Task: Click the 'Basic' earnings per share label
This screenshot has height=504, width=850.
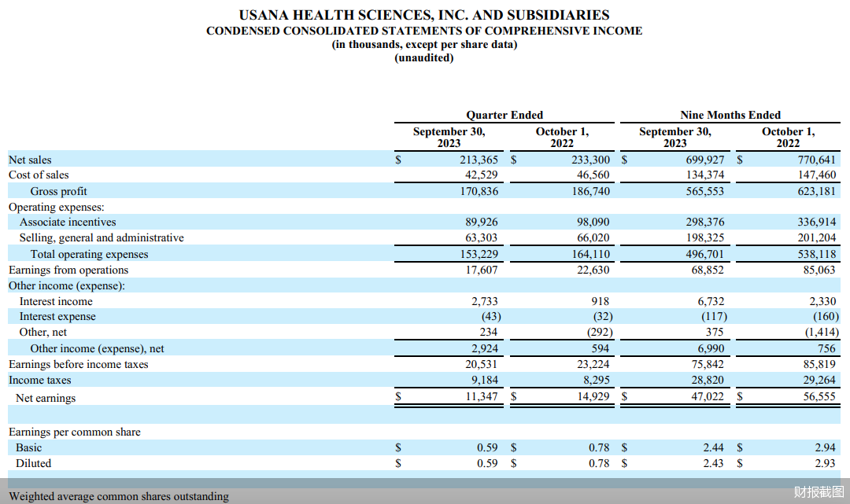Action: [29, 447]
